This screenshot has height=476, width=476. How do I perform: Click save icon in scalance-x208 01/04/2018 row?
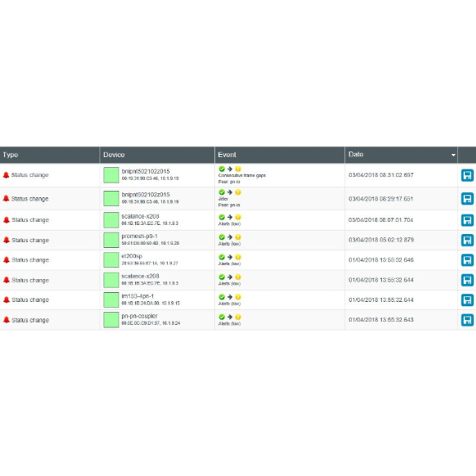coord(467,280)
